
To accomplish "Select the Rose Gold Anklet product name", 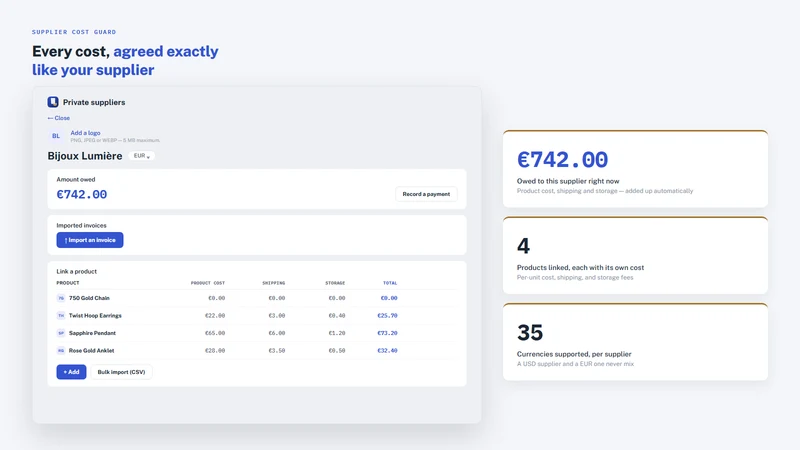I will pos(91,351).
